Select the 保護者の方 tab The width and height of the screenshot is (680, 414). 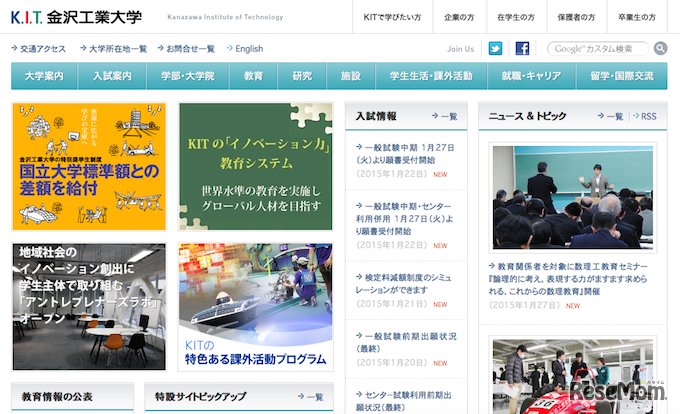coord(576,17)
